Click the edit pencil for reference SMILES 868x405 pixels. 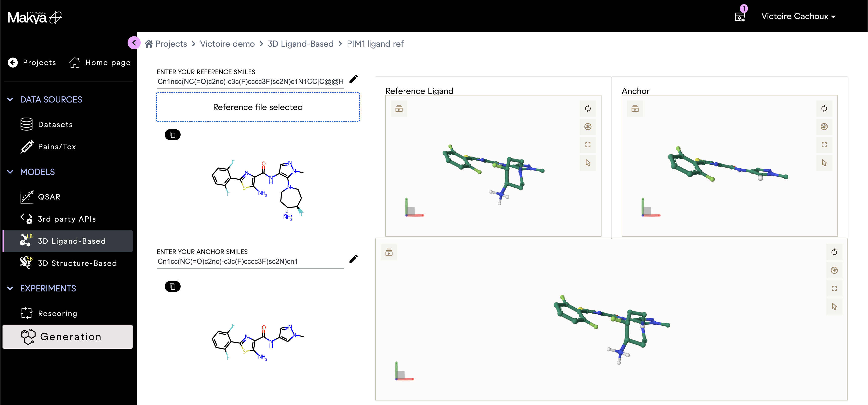tap(353, 79)
